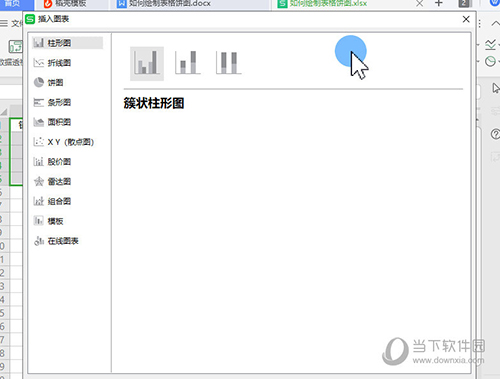Click the bar chart icon beside 条形图
The width and height of the screenshot is (500, 379).
tap(39, 102)
